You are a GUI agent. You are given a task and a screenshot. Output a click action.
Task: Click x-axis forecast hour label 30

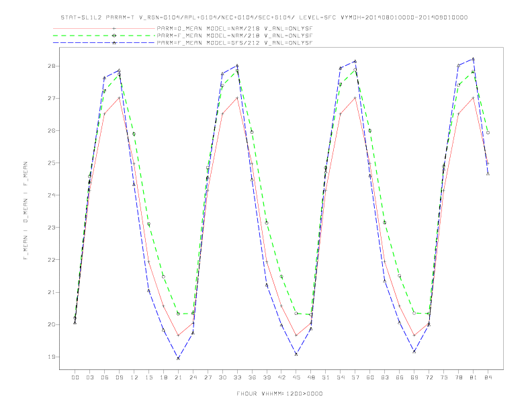pyautogui.click(x=222, y=377)
